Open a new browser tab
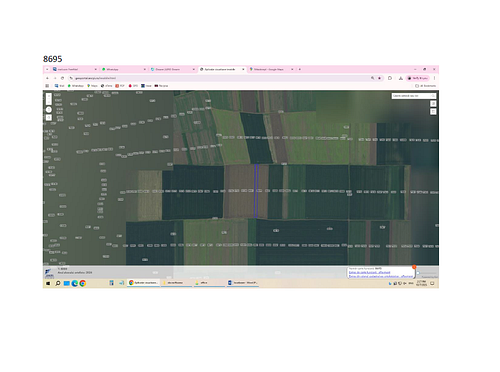 (x=300, y=69)
